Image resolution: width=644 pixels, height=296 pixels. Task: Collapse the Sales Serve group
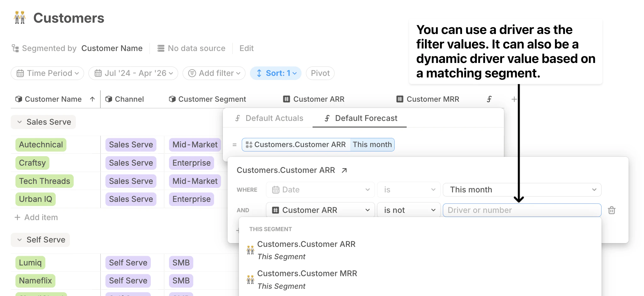tap(20, 122)
